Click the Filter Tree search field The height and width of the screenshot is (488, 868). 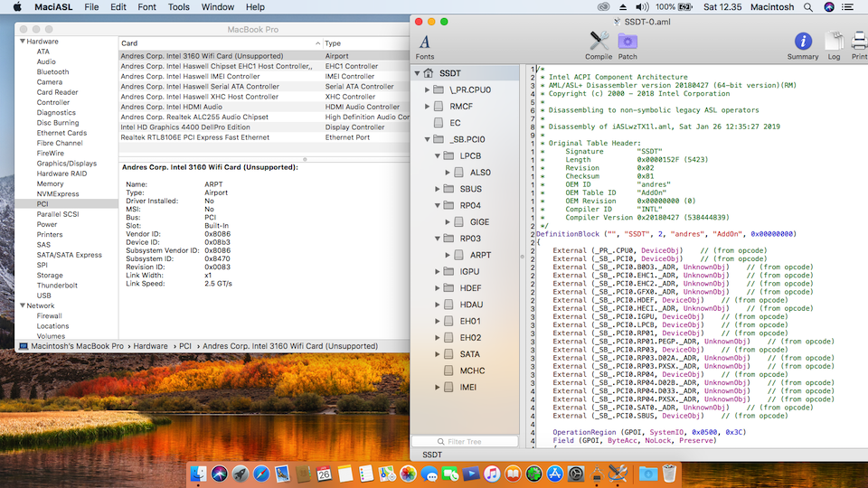pyautogui.click(x=465, y=442)
